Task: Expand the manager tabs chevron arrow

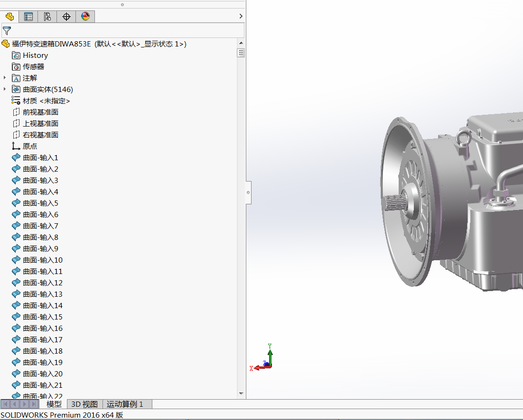Action: 241,16
